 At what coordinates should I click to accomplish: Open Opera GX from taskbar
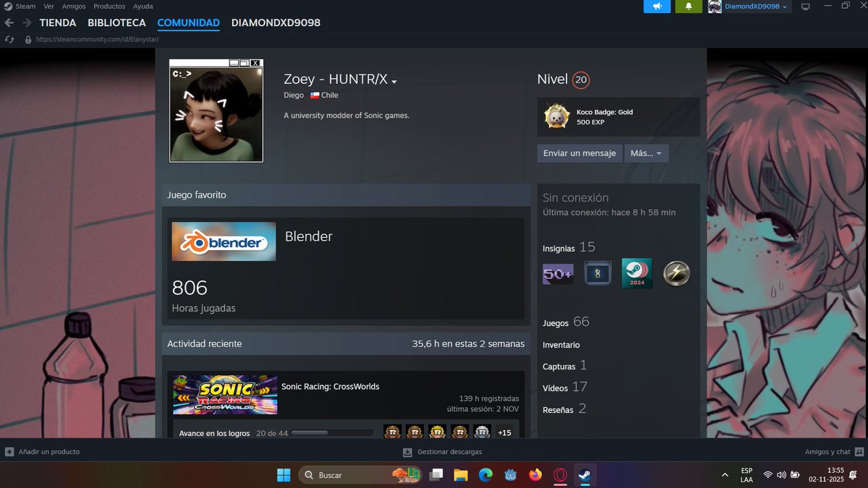click(x=560, y=475)
